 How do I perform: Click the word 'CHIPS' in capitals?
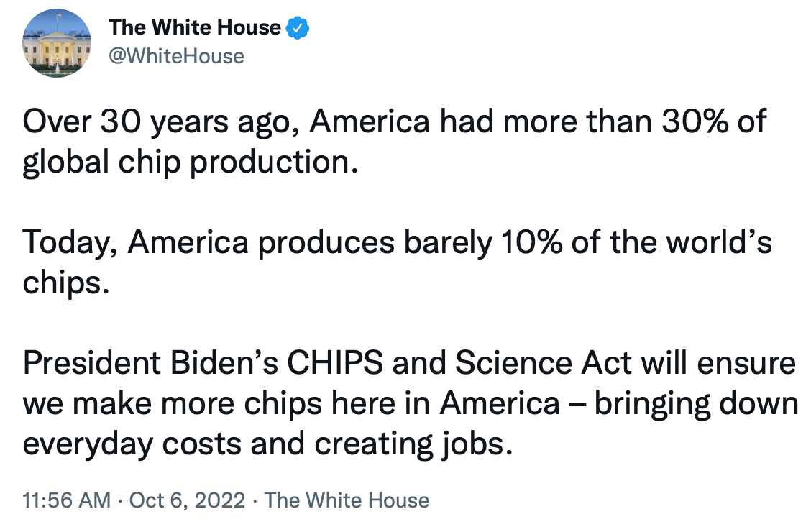click(x=335, y=362)
